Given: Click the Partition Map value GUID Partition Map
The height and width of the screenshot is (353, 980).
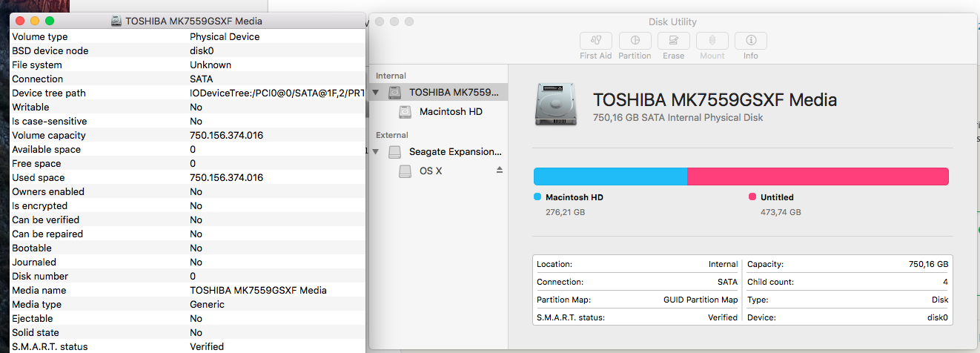Looking at the screenshot, I should [x=701, y=300].
